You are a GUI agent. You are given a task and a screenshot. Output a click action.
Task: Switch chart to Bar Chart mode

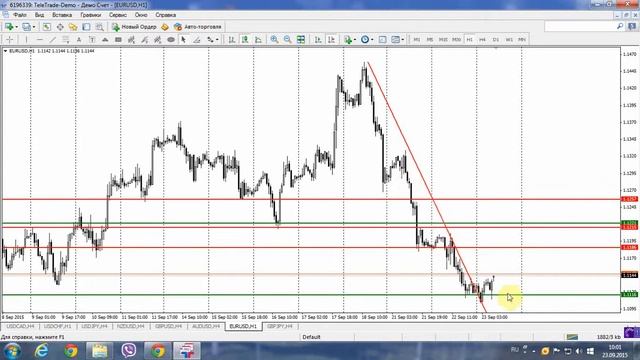click(231, 40)
